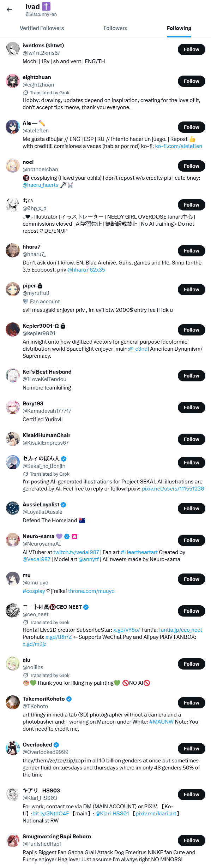211x868 pixels.
Task: Follow Neuro-sama
Action: coord(192,540)
